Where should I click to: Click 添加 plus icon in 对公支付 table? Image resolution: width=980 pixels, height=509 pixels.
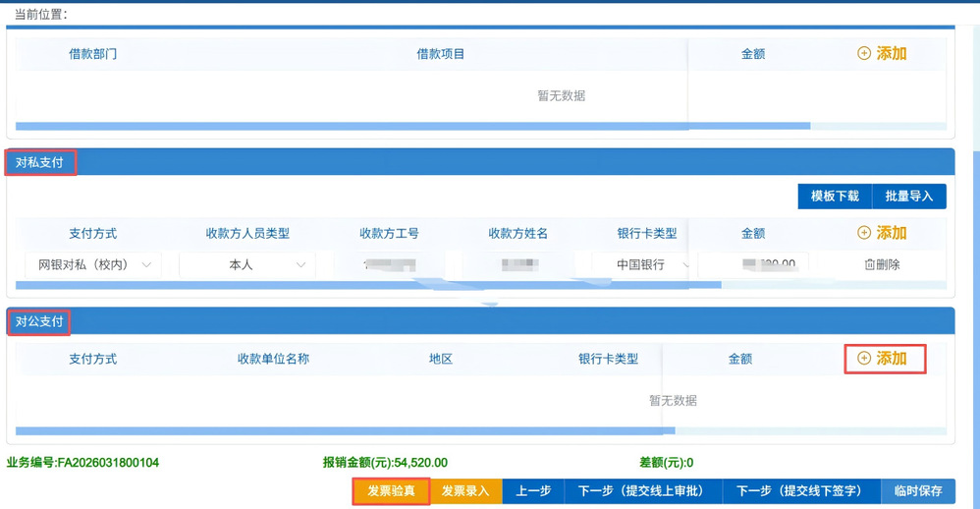[x=864, y=359]
